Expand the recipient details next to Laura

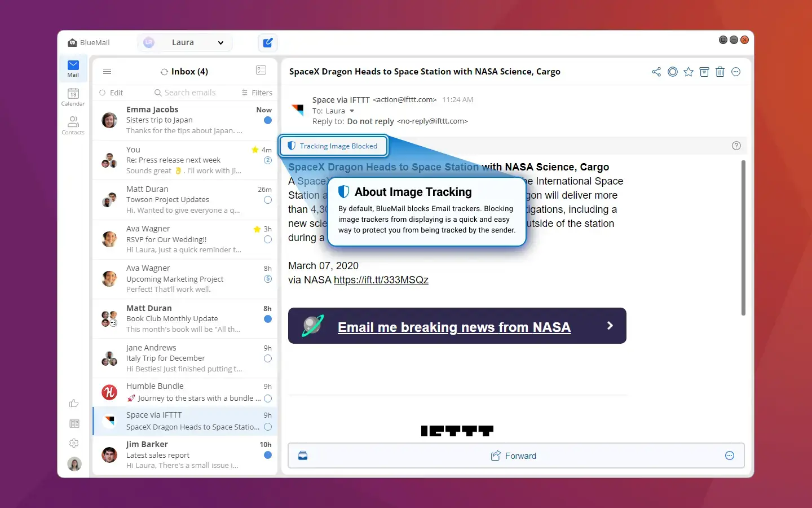click(352, 111)
